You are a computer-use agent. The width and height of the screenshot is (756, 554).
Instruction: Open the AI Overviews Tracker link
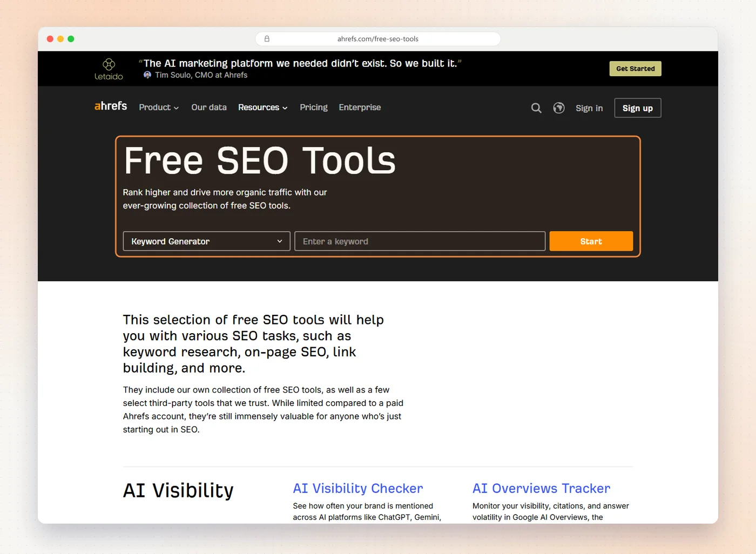(542, 488)
